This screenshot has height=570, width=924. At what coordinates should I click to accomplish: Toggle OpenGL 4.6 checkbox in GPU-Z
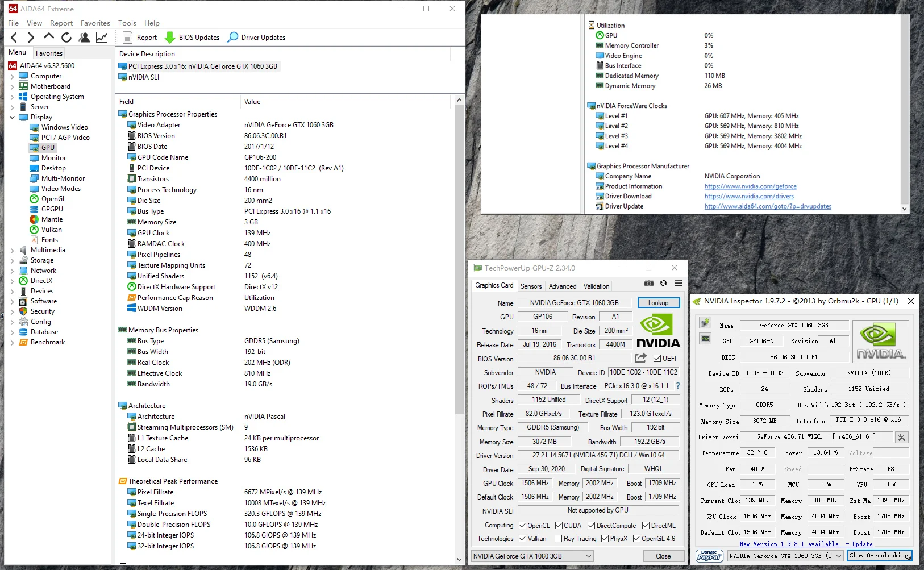click(x=636, y=539)
